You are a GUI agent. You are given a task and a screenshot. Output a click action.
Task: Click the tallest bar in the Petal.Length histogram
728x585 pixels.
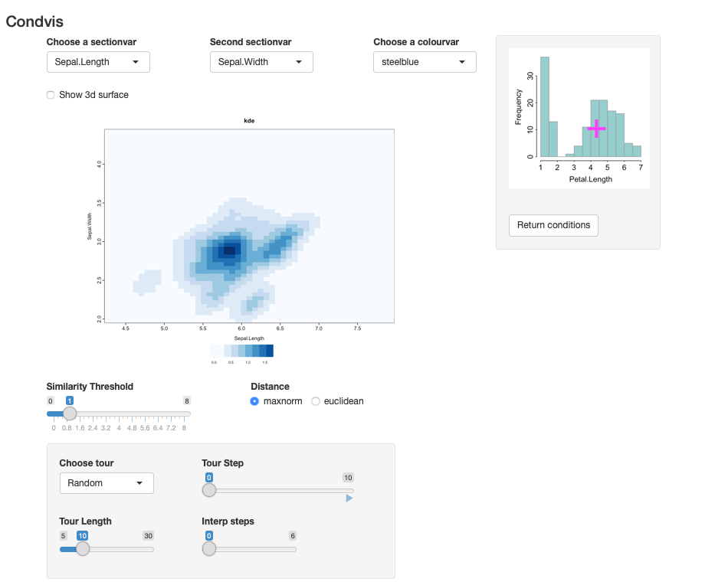[545, 107]
